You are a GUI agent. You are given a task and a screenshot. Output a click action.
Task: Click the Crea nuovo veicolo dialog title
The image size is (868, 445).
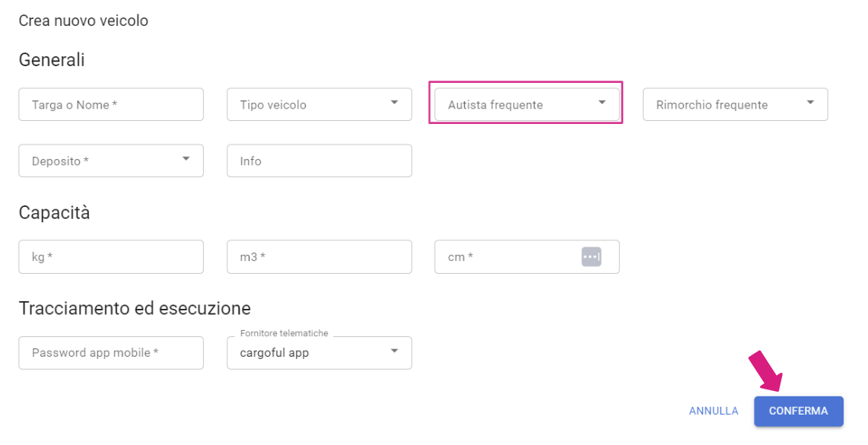(84, 21)
